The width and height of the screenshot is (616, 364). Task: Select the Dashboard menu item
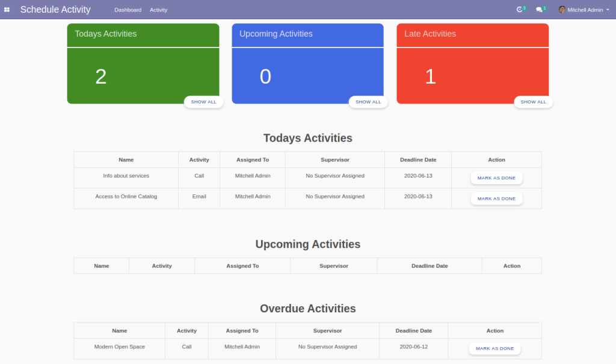[x=128, y=10]
